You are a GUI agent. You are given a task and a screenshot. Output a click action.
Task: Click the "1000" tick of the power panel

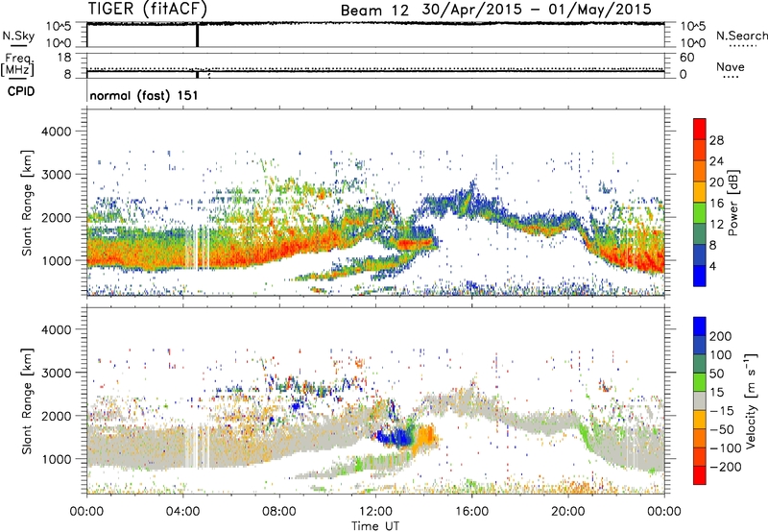coord(56,260)
